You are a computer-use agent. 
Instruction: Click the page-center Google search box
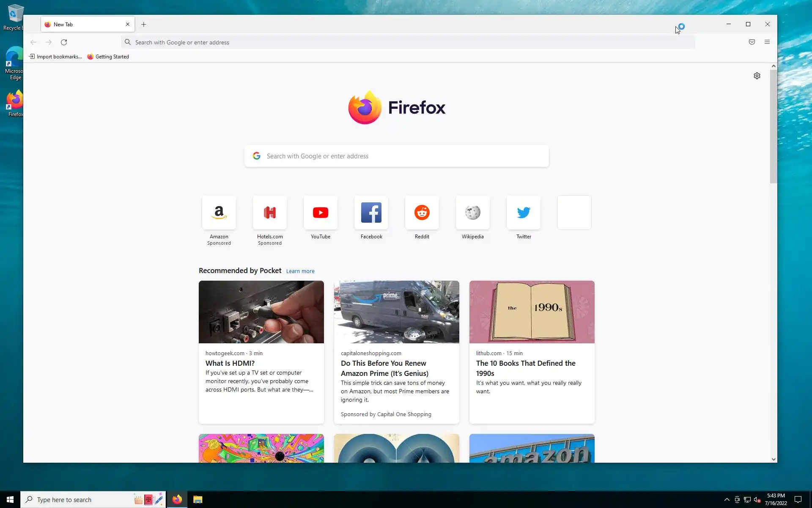point(396,156)
